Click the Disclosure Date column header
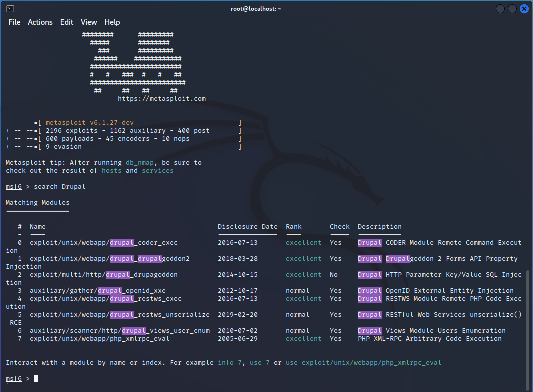The height and width of the screenshot is (392, 533). point(248,227)
